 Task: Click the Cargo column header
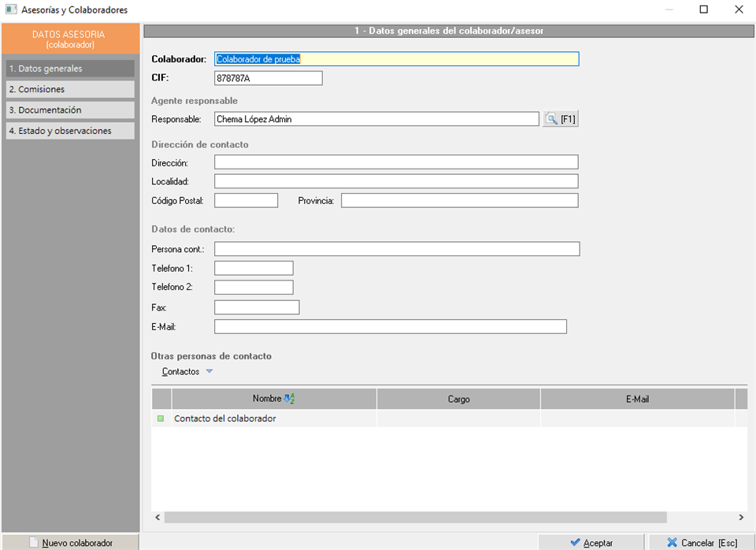tap(458, 399)
